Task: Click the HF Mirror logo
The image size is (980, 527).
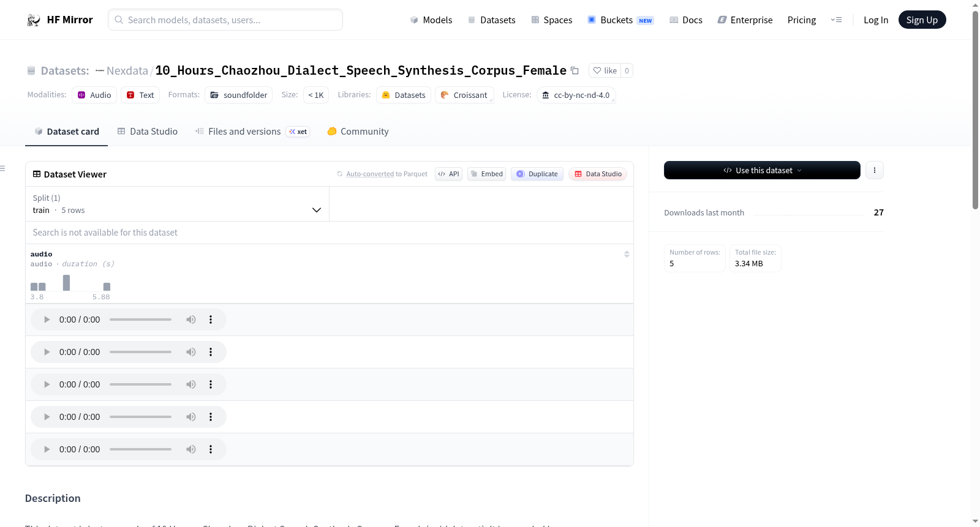Action: coord(59,20)
